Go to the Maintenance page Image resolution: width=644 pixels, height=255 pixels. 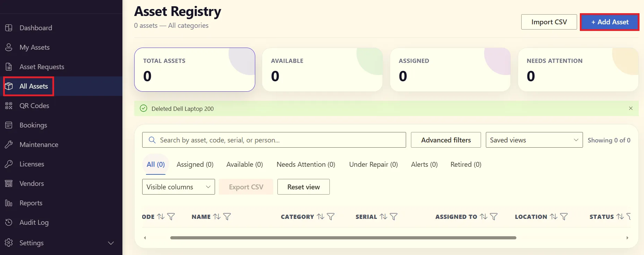[61, 145]
